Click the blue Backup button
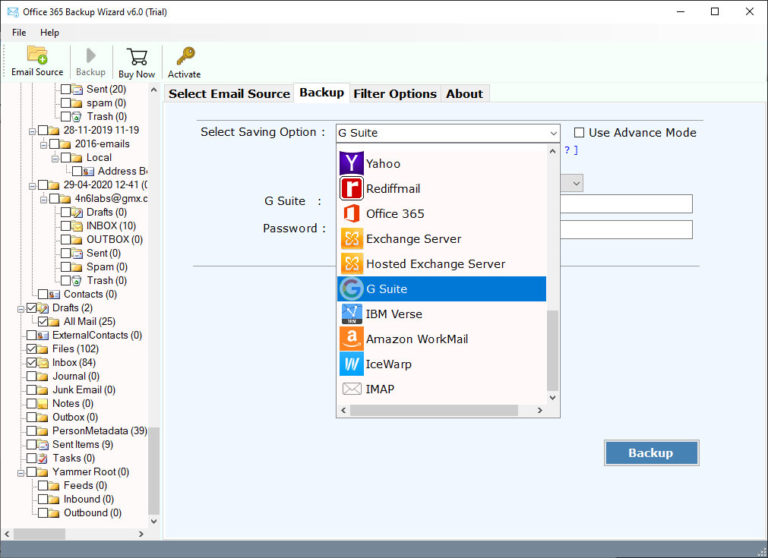 pyautogui.click(x=651, y=453)
